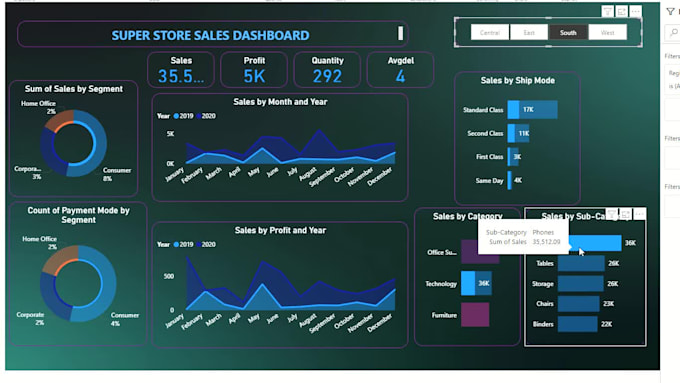Toggle 2019 legend in Sales by Profit chart
Image resolution: width=680 pixels, height=383 pixels.
183,244
